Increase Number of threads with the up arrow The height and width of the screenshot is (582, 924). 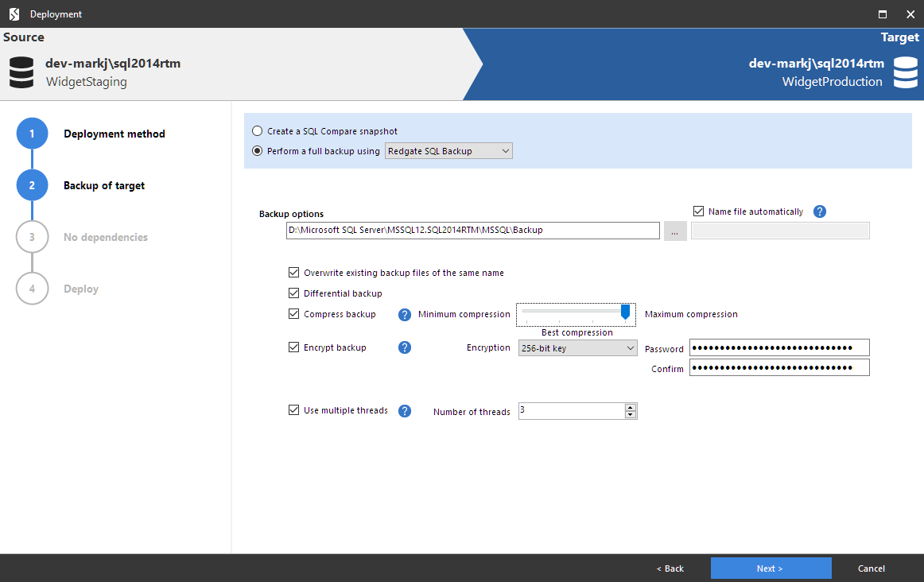[x=631, y=407]
